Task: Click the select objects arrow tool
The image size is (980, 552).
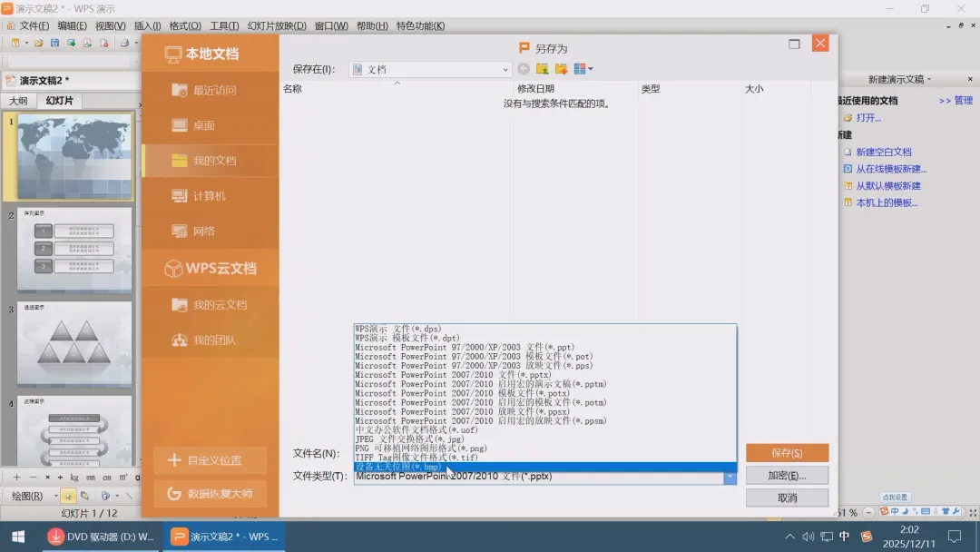Action: click(x=68, y=496)
